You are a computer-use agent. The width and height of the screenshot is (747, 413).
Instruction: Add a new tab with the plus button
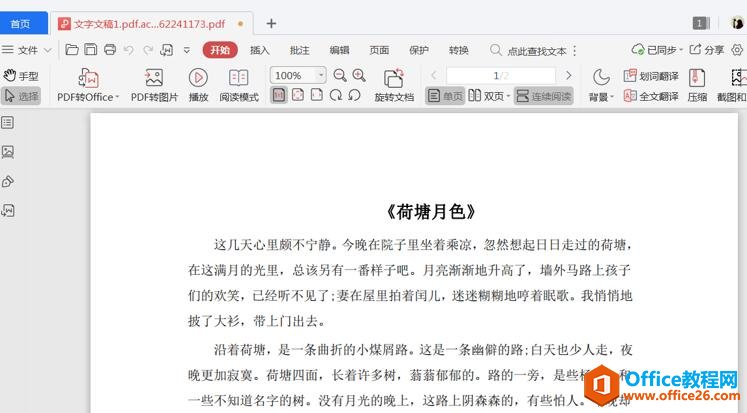[x=271, y=23]
